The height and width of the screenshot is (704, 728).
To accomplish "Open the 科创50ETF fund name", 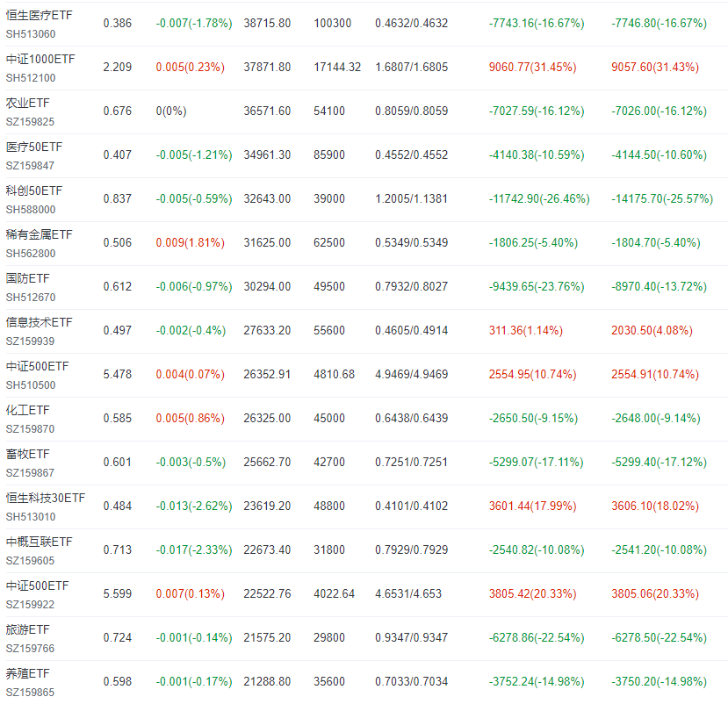I will pyautogui.click(x=34, y=190).
